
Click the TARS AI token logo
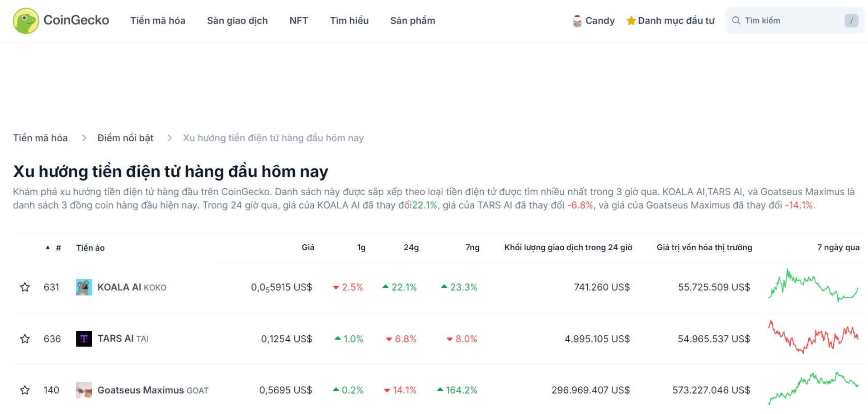83,338
